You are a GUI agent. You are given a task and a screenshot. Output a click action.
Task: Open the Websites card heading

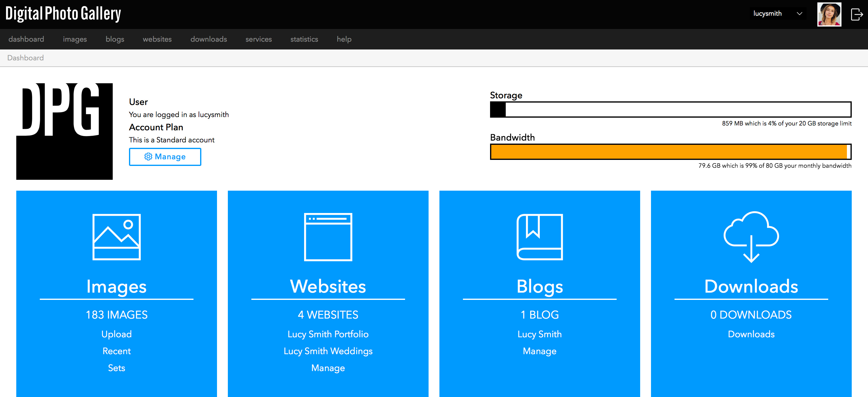point(328,286)
